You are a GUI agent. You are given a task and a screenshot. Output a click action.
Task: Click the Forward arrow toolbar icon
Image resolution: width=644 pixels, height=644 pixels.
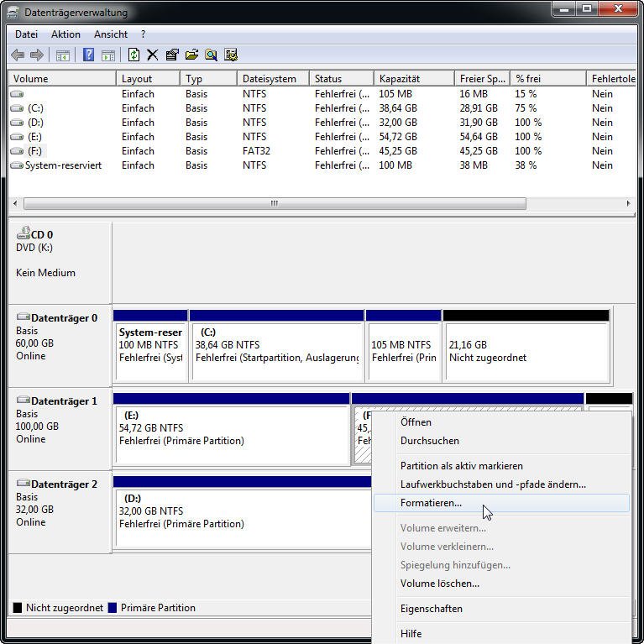(x=37, y=55)
